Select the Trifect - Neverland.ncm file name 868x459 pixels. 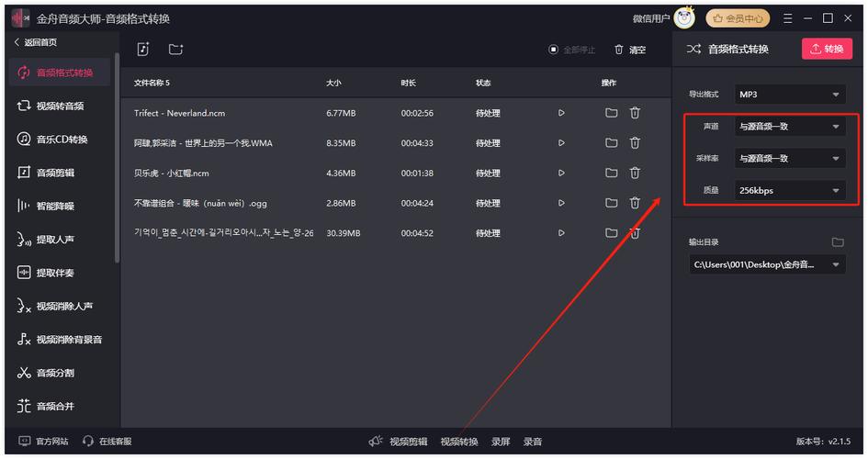click(x=179, y=113)
